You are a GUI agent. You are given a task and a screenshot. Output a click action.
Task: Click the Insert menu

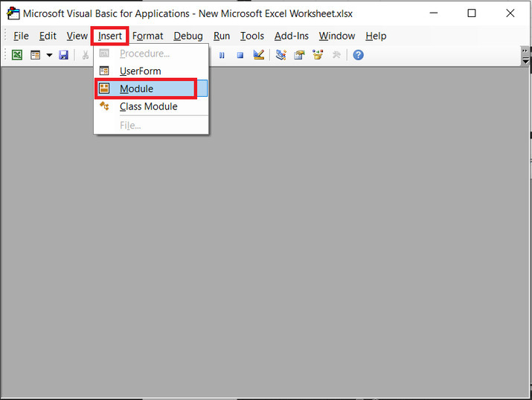pyautogui.click(x=109, y=36)
